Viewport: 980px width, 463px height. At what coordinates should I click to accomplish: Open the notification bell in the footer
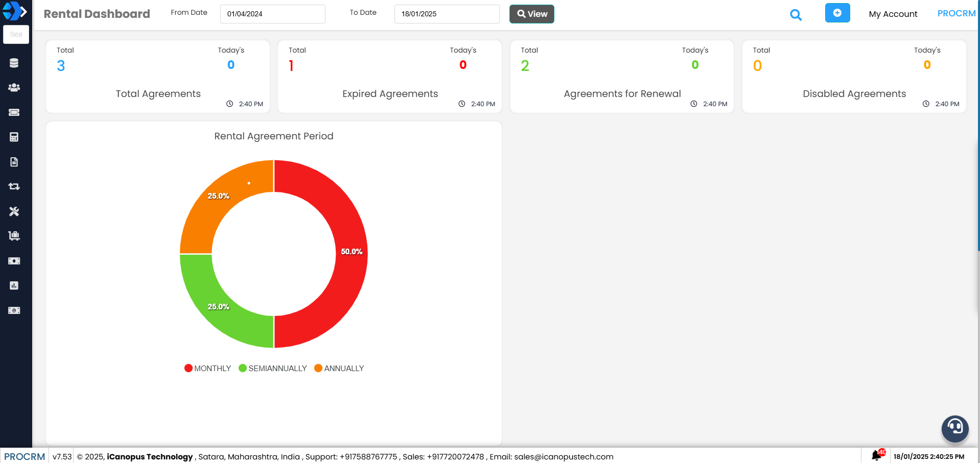(x=877, y=455)
